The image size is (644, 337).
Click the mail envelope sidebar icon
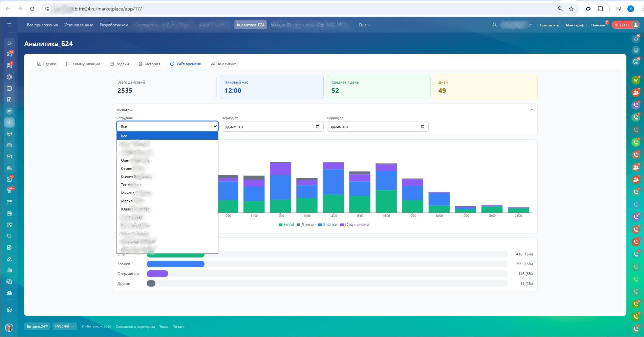point(9,157)
